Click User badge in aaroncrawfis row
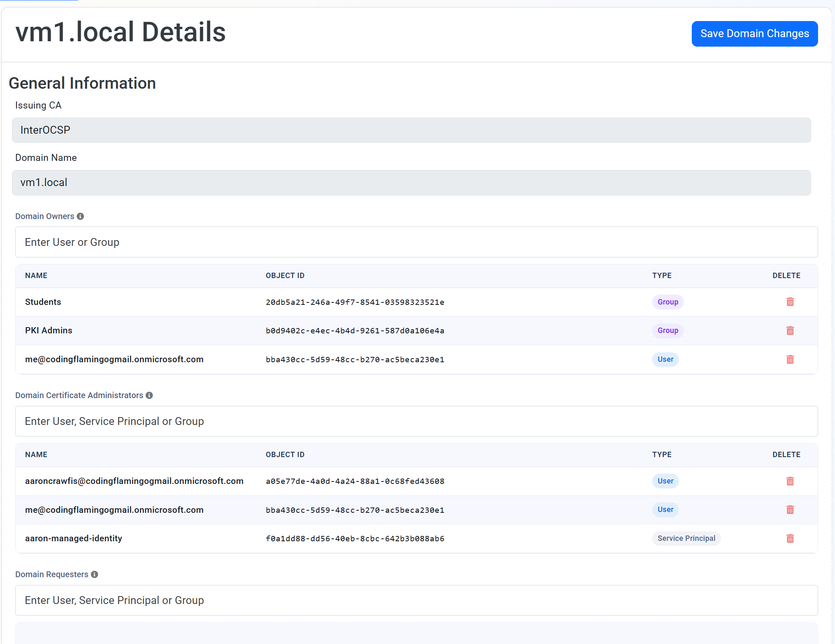The image size is (835, 644). click(665, 481)
